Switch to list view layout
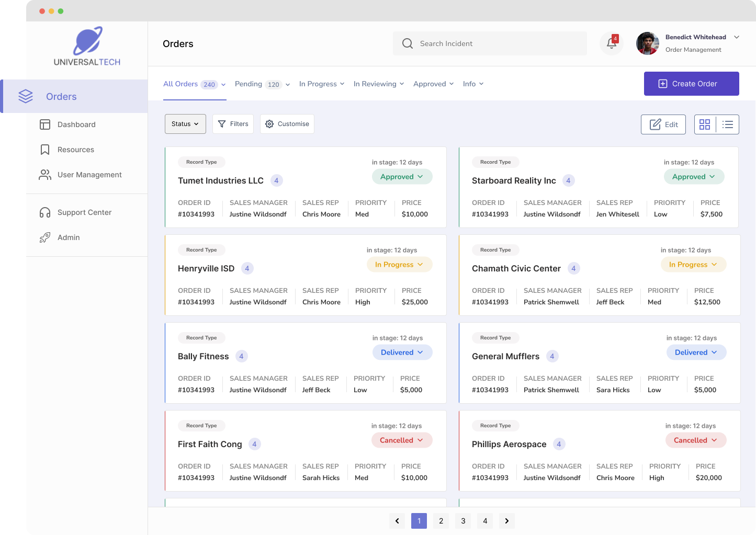Image resolution: width=756 pixels, height=535 pixels. tap(728, 124)
